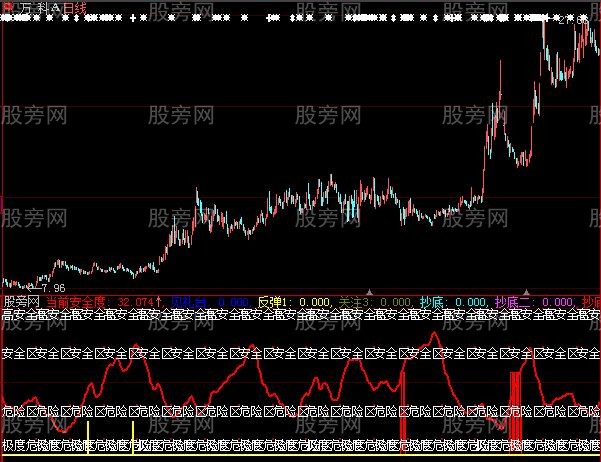Click the rightmost gray triangle marker under the candlesticks

525,291
